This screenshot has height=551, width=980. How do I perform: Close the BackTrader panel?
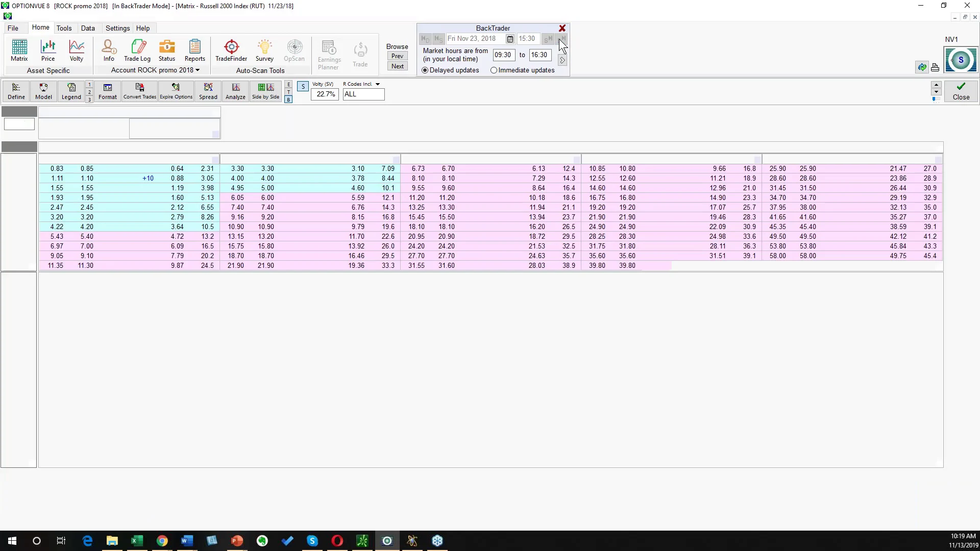[x=562, y=29]
